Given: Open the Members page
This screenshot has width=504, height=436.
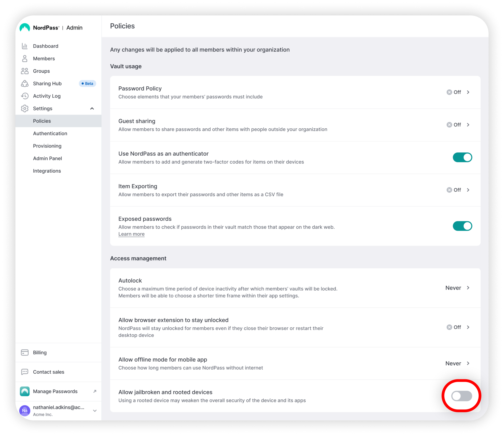Looking at the screenshot, I should click(x=44, y=58).
